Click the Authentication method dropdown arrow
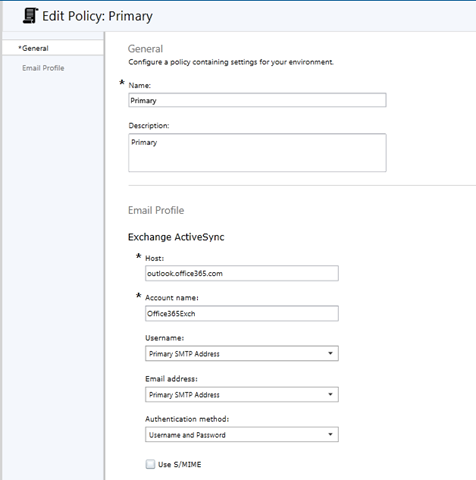The height and width of the screenshot is (480, 476). point(330,434)
